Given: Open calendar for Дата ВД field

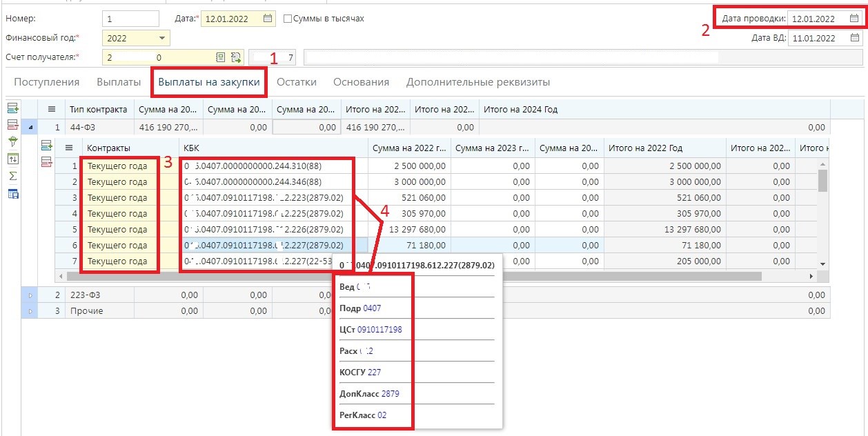Looking at the screenshot, I should 854,39.
